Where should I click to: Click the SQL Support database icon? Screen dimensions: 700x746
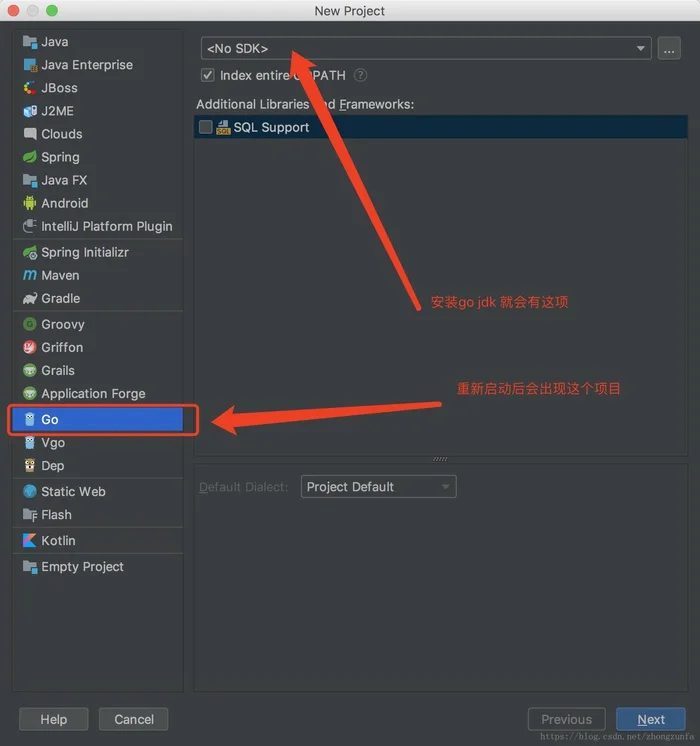(x=223, y=127)
